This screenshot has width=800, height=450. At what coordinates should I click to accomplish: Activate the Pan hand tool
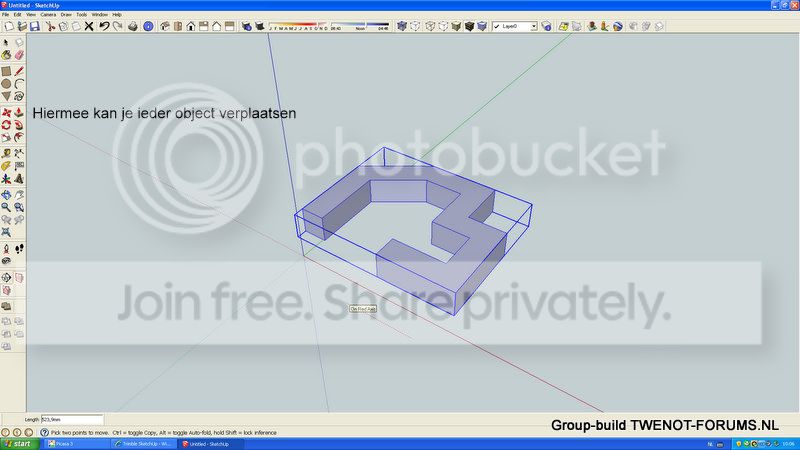pos(19,195)
